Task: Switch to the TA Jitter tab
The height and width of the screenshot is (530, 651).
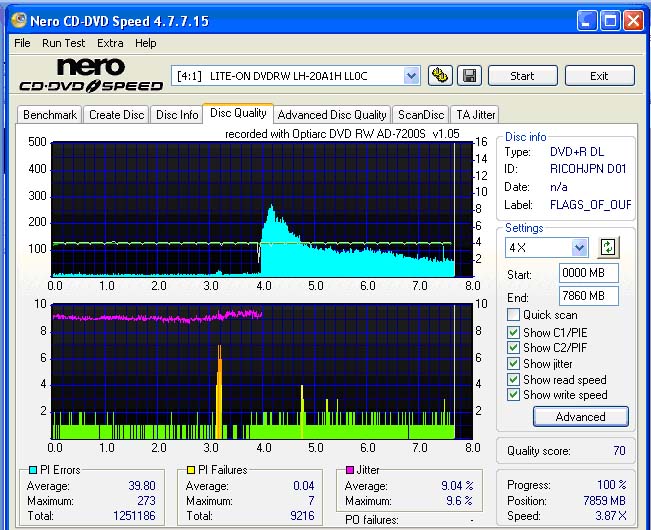Action: point(475,115)
